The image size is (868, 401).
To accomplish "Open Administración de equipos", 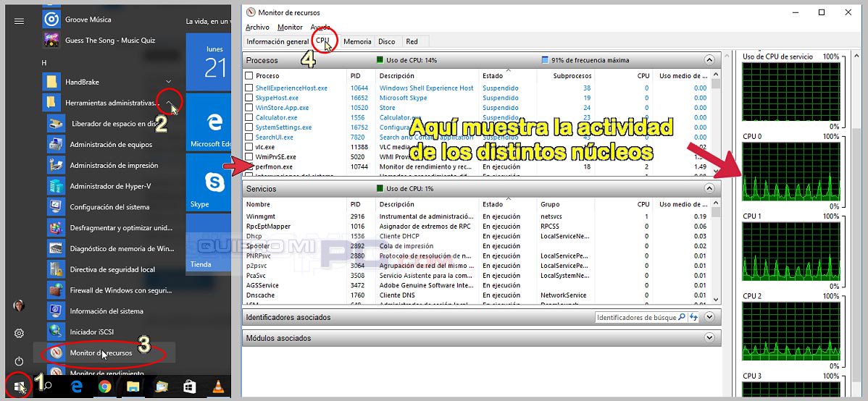I will pyautogui.click(x=111, y=144).
